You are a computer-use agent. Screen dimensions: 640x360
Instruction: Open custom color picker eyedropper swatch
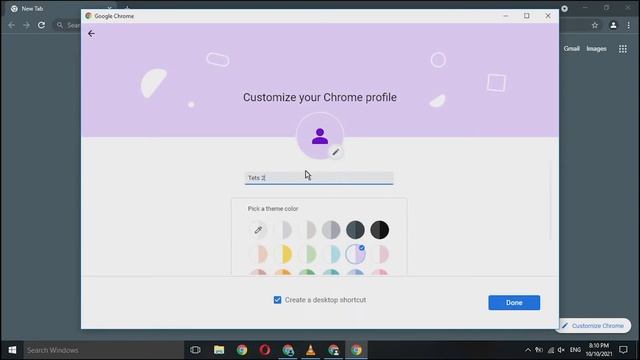(258, 230)
